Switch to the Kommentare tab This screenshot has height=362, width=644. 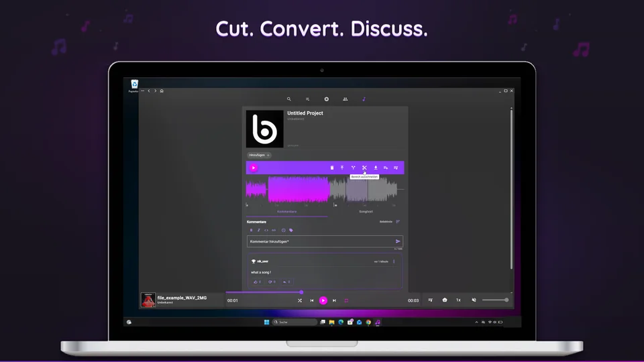click(x=286, y=212)
